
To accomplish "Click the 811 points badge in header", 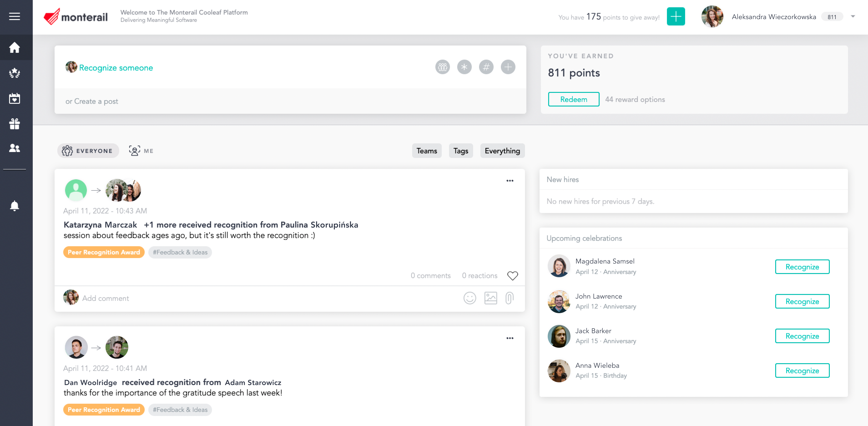I will (832, 17).
